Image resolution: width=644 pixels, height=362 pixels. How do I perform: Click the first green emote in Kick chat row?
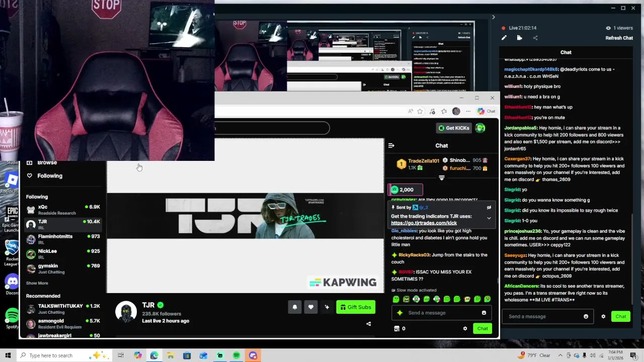coord(396,299)
